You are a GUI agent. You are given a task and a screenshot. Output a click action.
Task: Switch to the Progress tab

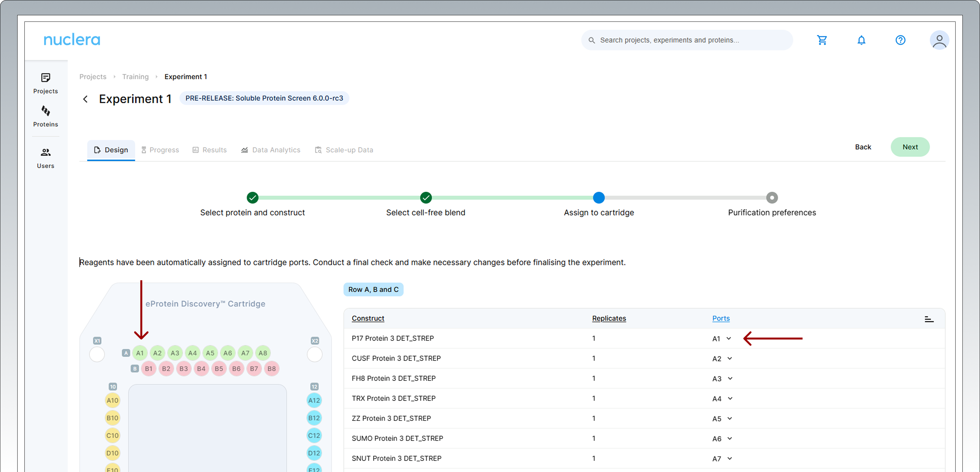click(x=160, y=150)
